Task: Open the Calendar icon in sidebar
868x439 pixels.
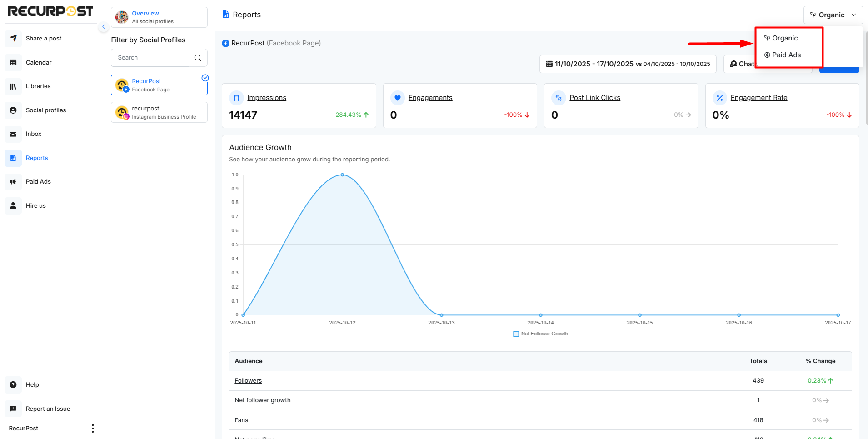Action: (x=13, y=63)
